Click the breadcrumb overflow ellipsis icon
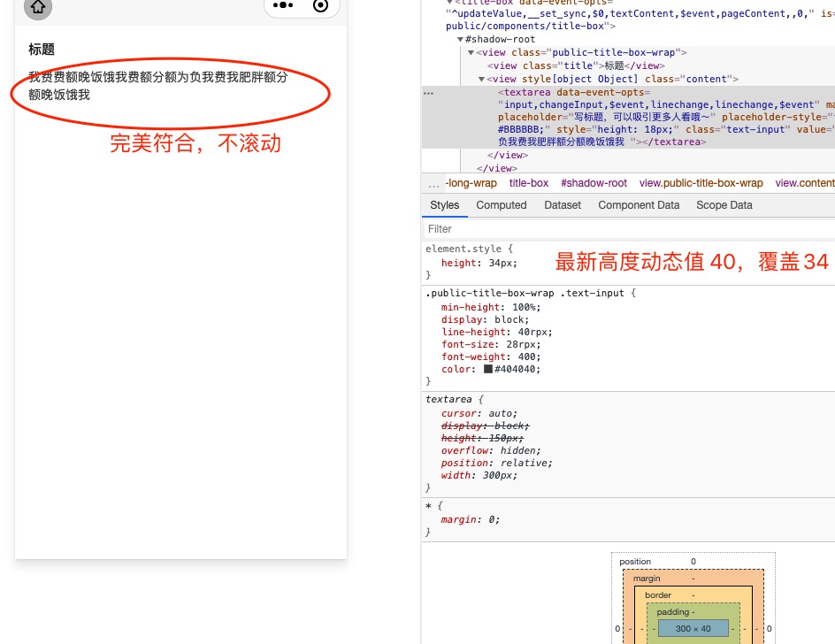This screenshot has height=644, width=835. point(433,183)
